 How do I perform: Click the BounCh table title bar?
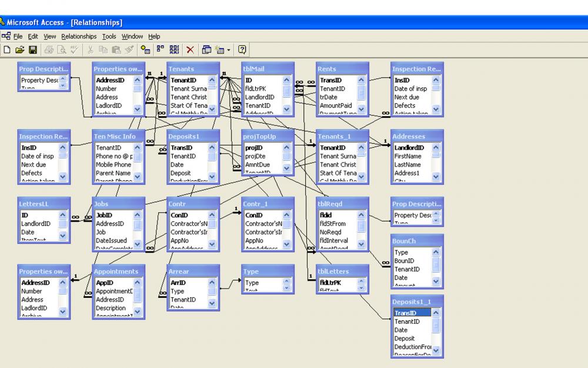pos(417,241)
